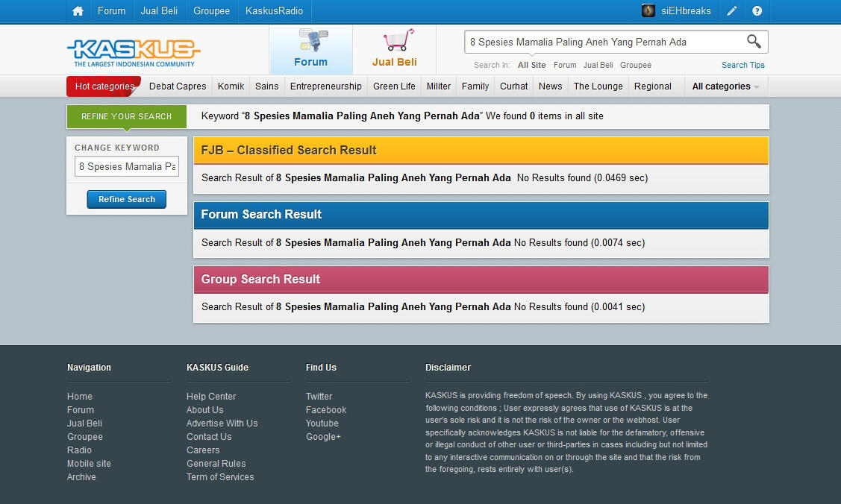841x504 pixels.
Task: Focus the main search text box
Action: click(x=606, y=42)
